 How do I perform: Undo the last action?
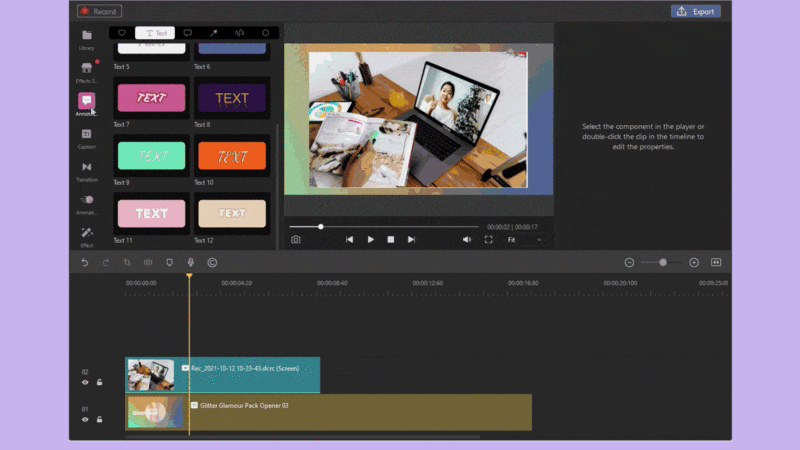pyautogui.click(x=85, y=262)
